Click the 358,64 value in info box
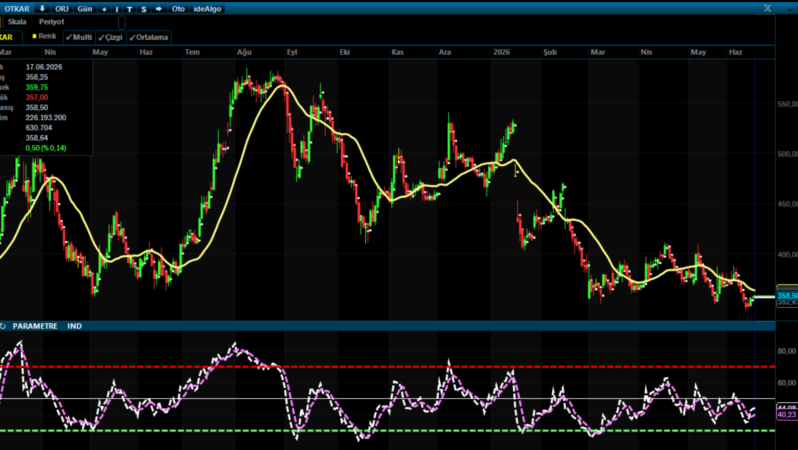The height and width of the screenshot is (450, 798). 37,138
